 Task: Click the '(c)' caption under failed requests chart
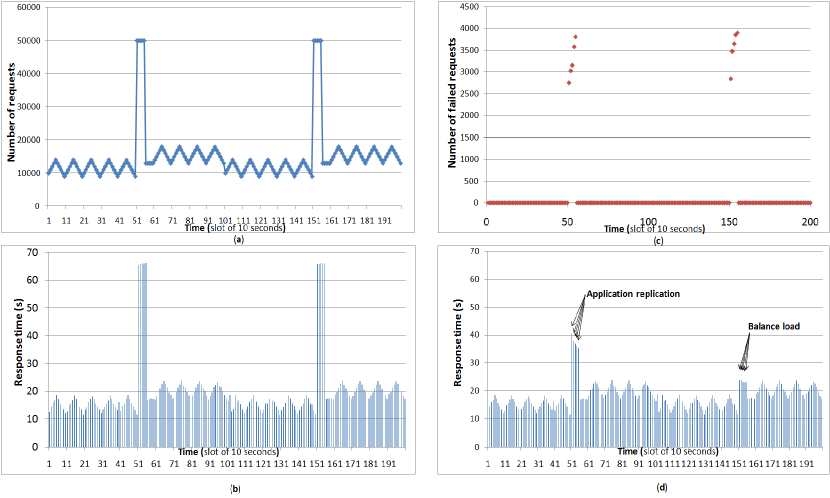(658, 241)
